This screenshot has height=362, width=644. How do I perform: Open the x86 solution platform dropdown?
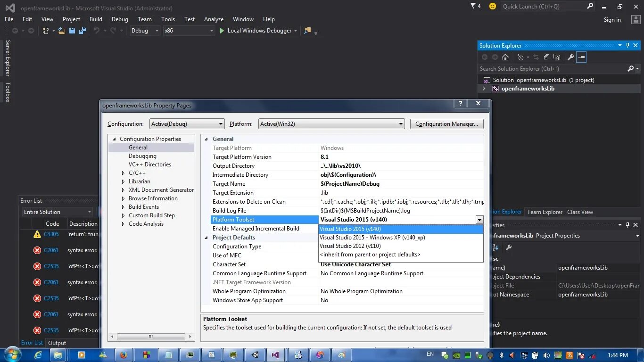pyautogui.click(x=189, y=31)
